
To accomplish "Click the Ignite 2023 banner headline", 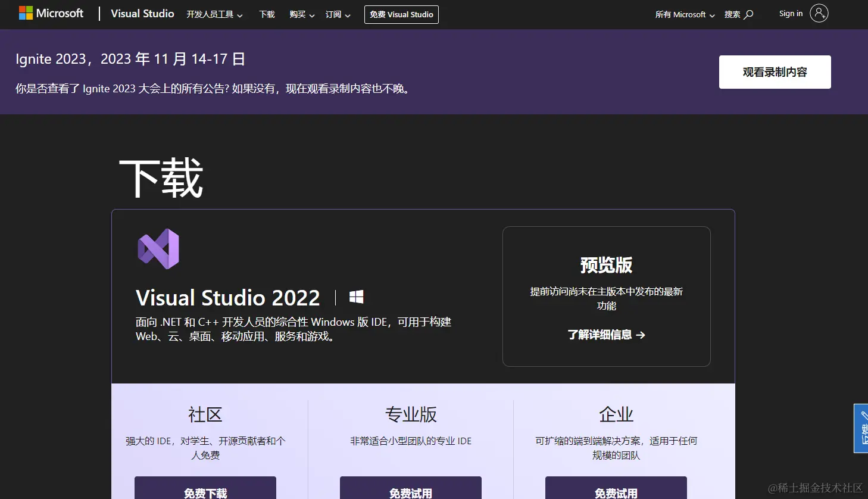I will (130, 59).
